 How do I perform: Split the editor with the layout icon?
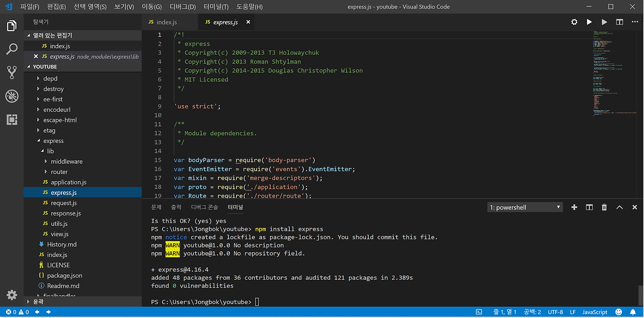pyautogui.click(x=619, y=22)
